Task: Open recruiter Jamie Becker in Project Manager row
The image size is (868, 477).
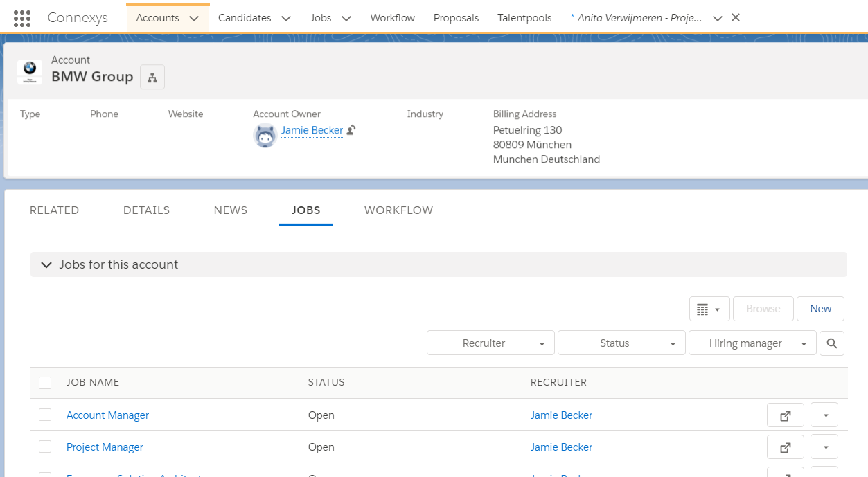Action: coord(562,447)
